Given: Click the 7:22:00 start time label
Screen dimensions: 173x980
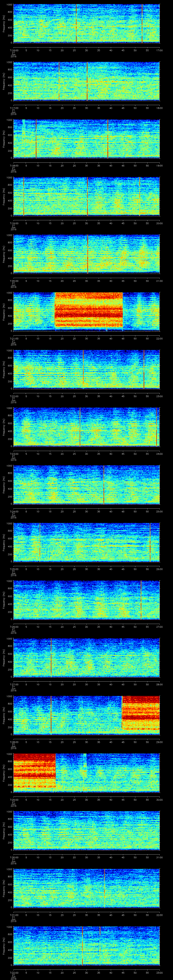Looking at the screenshot, I should (x=14, y=396).
